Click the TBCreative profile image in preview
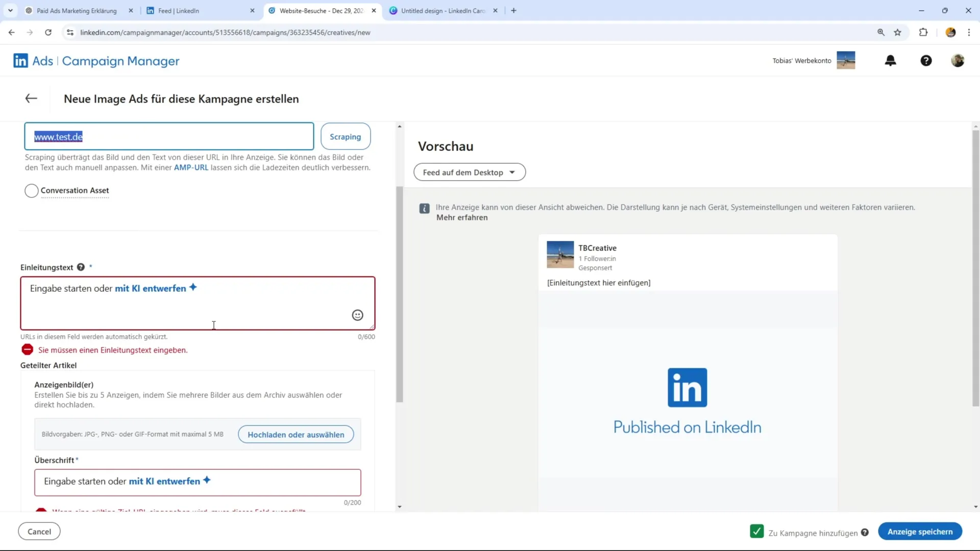 pyautogui.click(x=560, y=255)
